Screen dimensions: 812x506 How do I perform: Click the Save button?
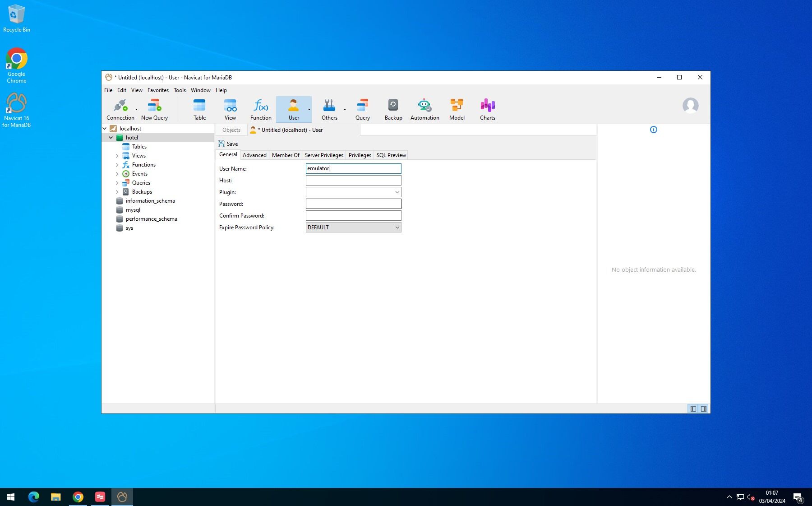pos(228,144)
